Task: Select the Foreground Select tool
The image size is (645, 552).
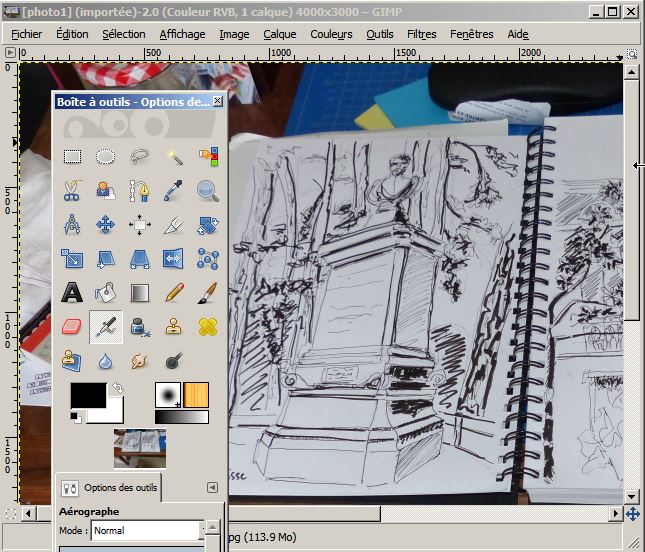Action: 105,190
